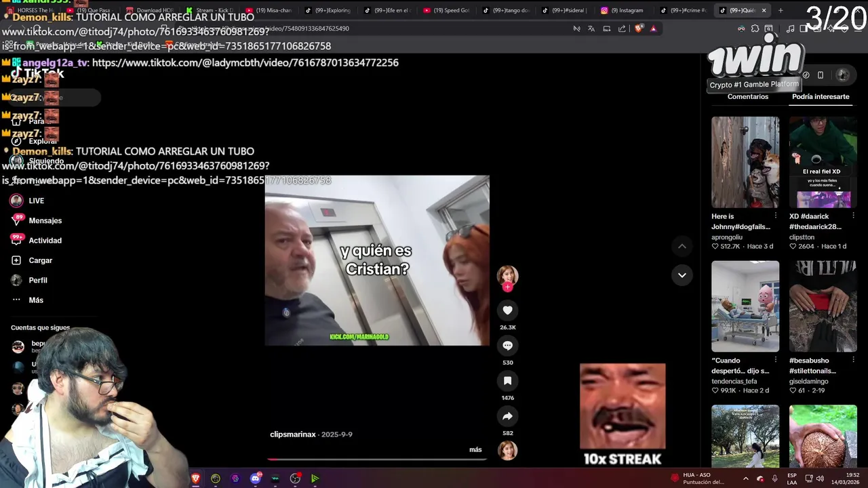The image size is (868, 488).
Task: Click the share page icon in address bar
Action: coord(622,28)
